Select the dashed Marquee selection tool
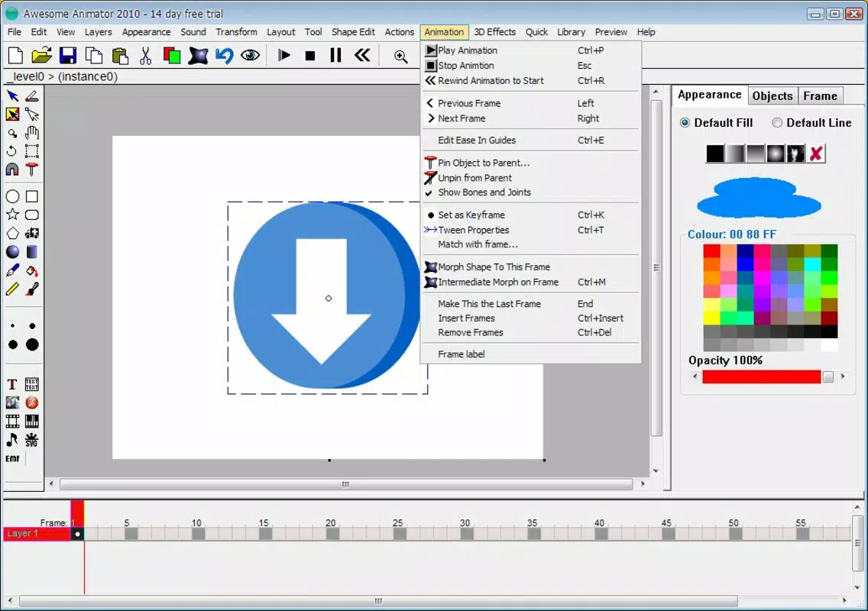868x611 pixels. pos(32,151)
